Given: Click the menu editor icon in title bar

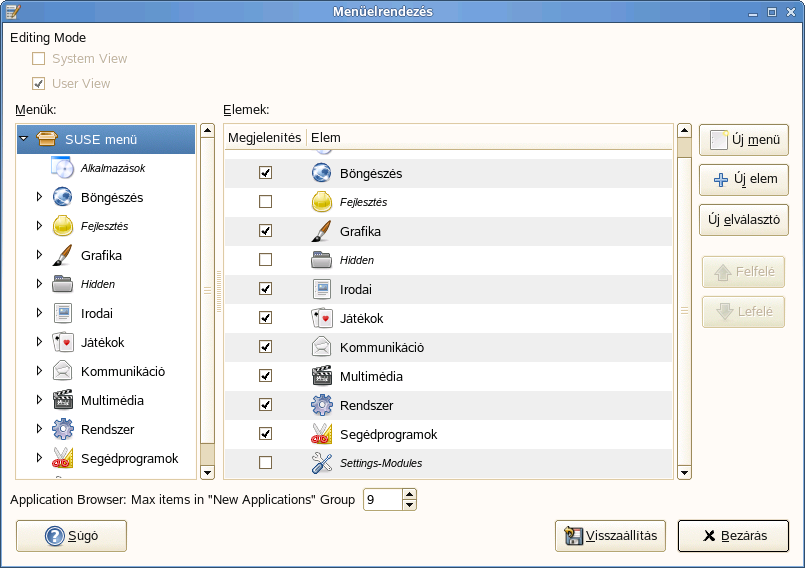Looking at the screenshot, I should [x=13, y=11].
